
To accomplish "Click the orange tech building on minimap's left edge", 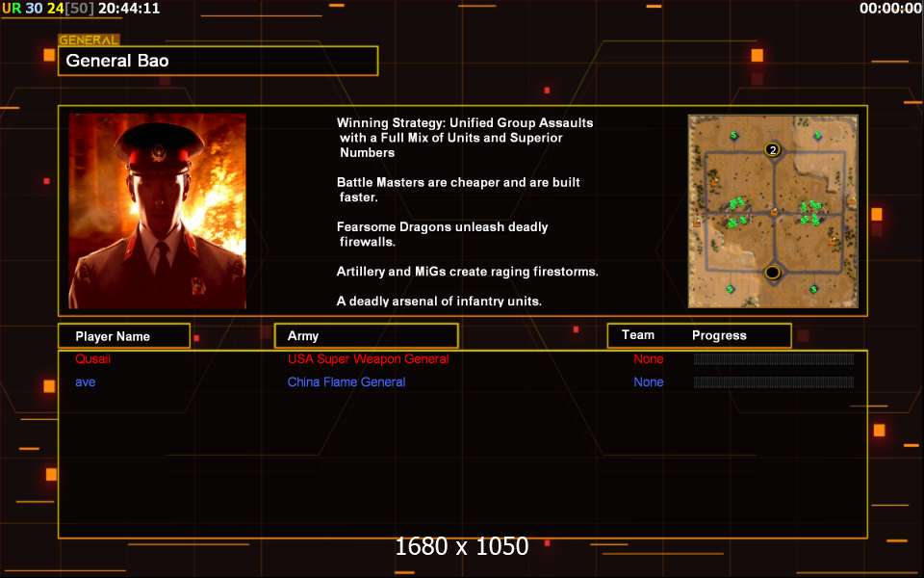I will 697,223.
